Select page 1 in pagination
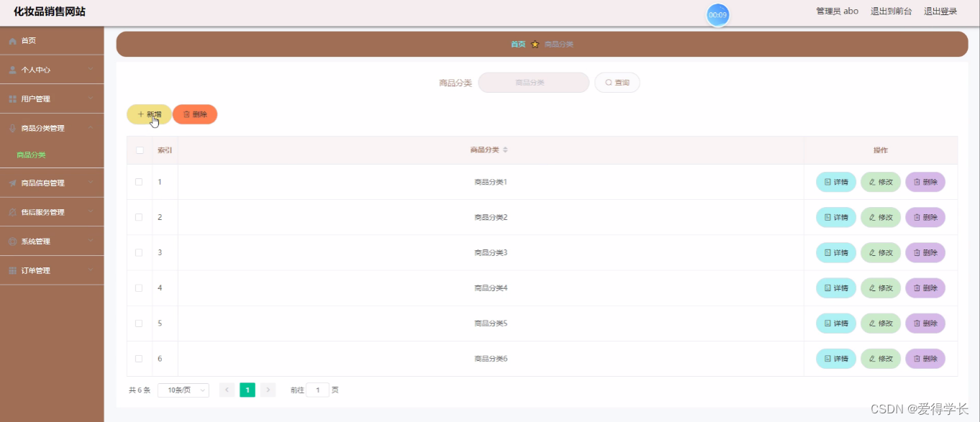Viewport: 980px width, 422px height. [248, 390]
